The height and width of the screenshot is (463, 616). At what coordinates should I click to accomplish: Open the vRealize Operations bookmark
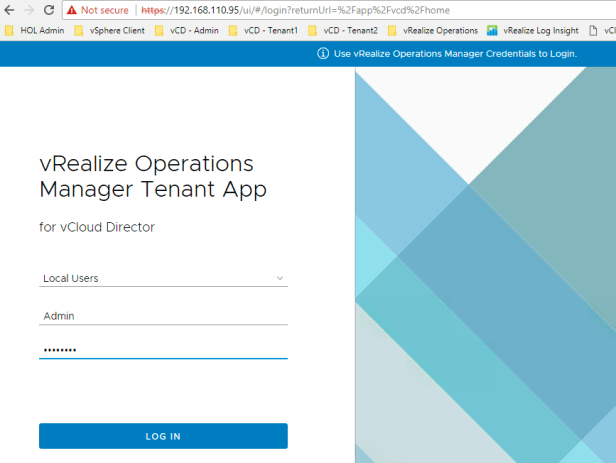(433, 31)
